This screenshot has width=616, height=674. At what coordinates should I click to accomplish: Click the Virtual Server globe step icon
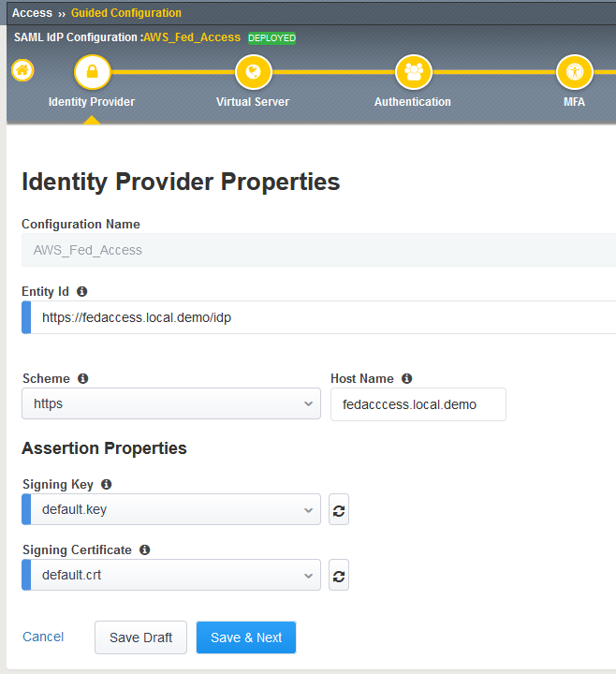[253, 71]
